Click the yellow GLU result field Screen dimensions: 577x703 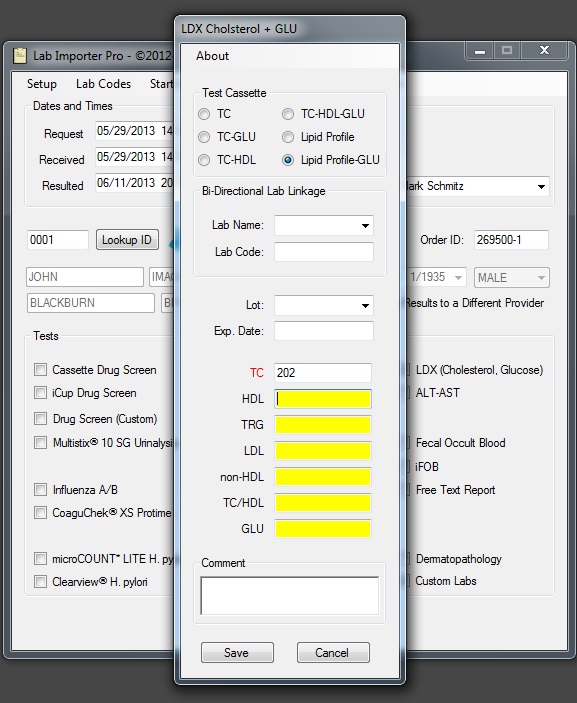[323, 529]
